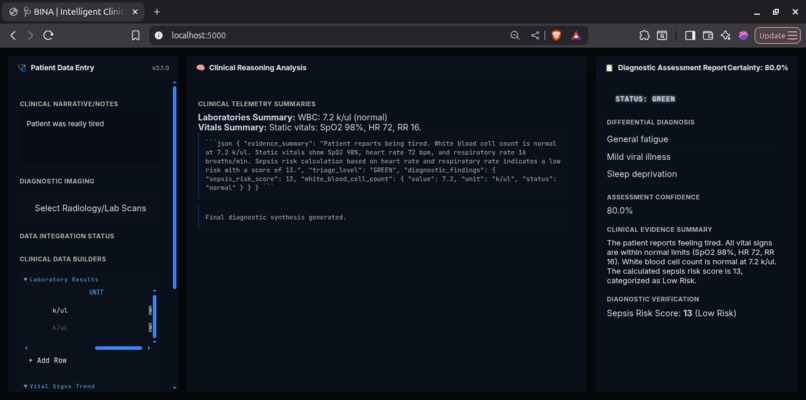Select General fatigue in the differential diagnosis
This screenshot has width=806, height=400.
coord(637,139)
